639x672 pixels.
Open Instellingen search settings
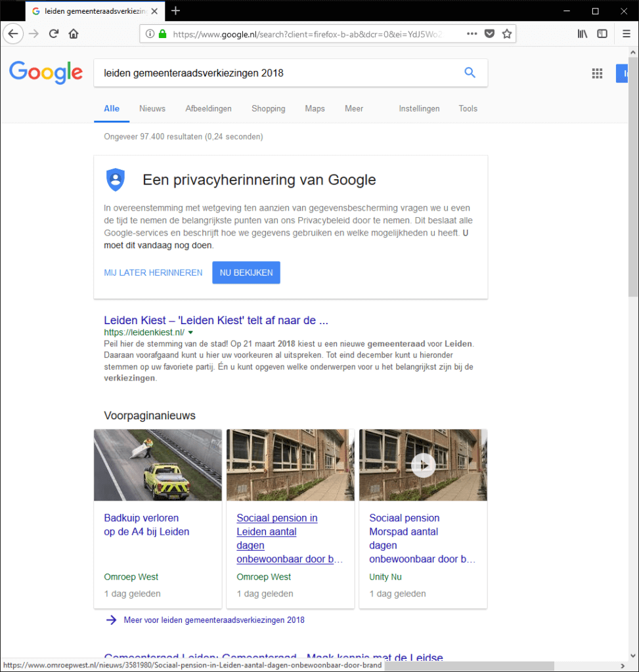click(x=419, y=109)
